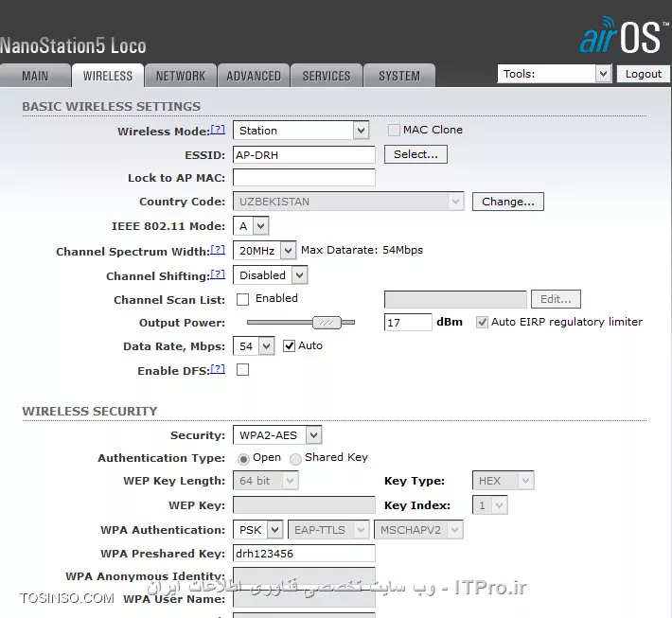Open the EAP-TTLS dropdown
This screenshot has height=618, width=672.
[328, 530]
